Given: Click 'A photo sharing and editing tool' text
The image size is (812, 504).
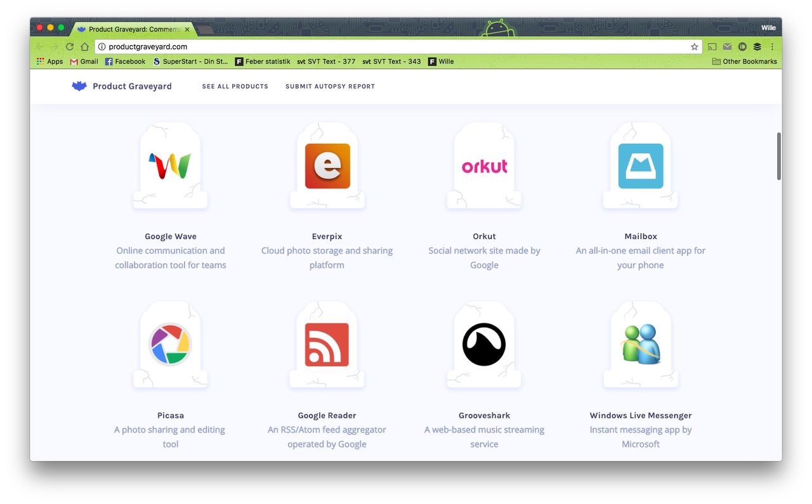Looking at the screenshot, I should 171,437.
